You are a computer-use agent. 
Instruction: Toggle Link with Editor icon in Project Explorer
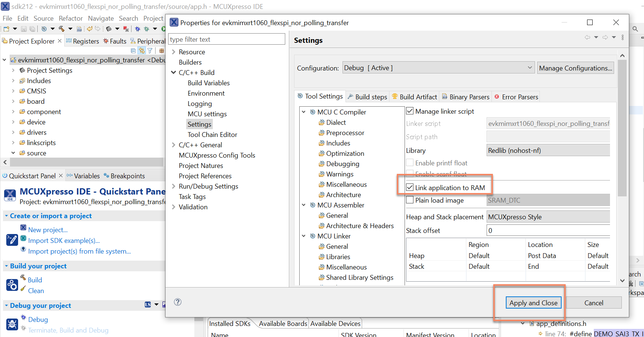142,51
